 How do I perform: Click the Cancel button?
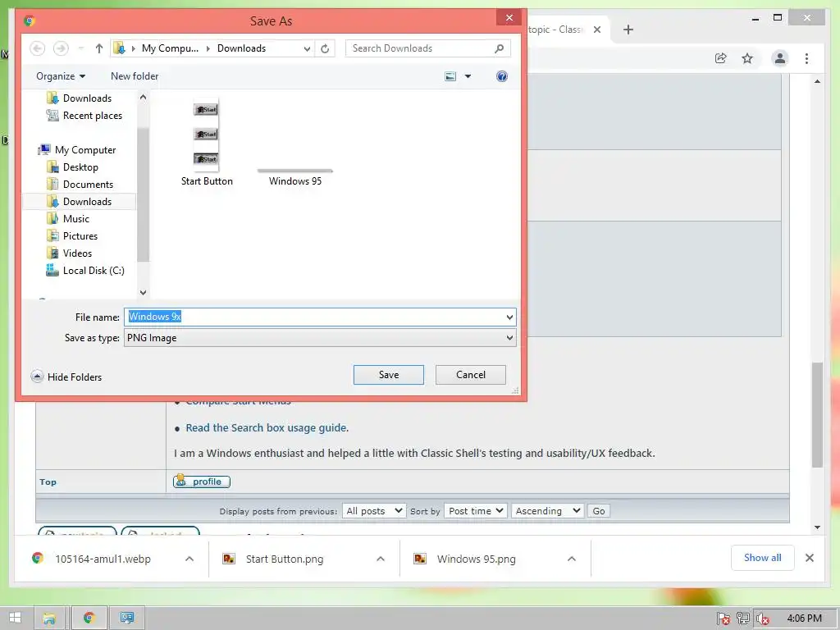pyautogui.click(x=470, y=375)
